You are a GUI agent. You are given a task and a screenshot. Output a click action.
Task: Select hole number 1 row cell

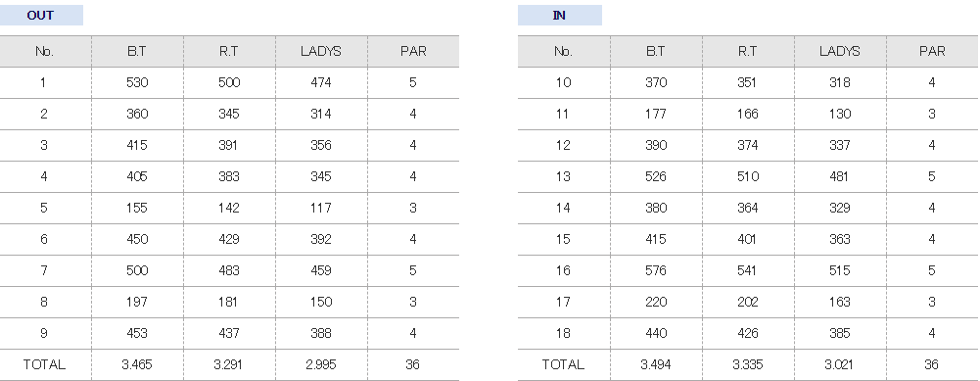pos(43,82)
